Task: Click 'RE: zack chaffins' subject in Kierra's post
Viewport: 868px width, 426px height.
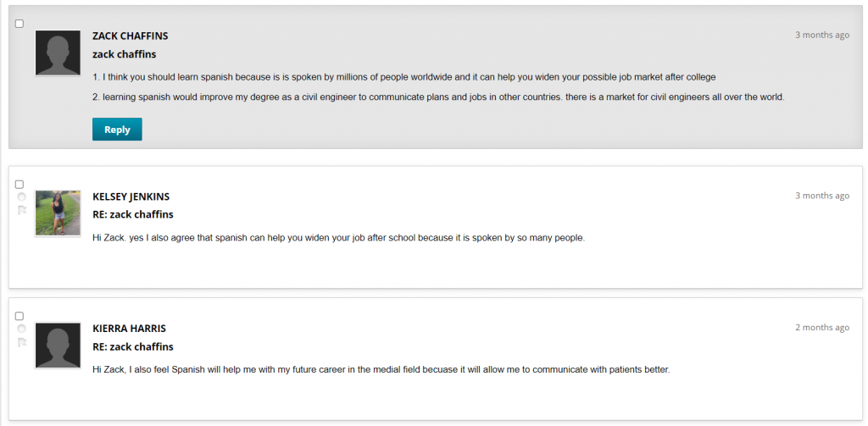Action: tap(133, 347)
